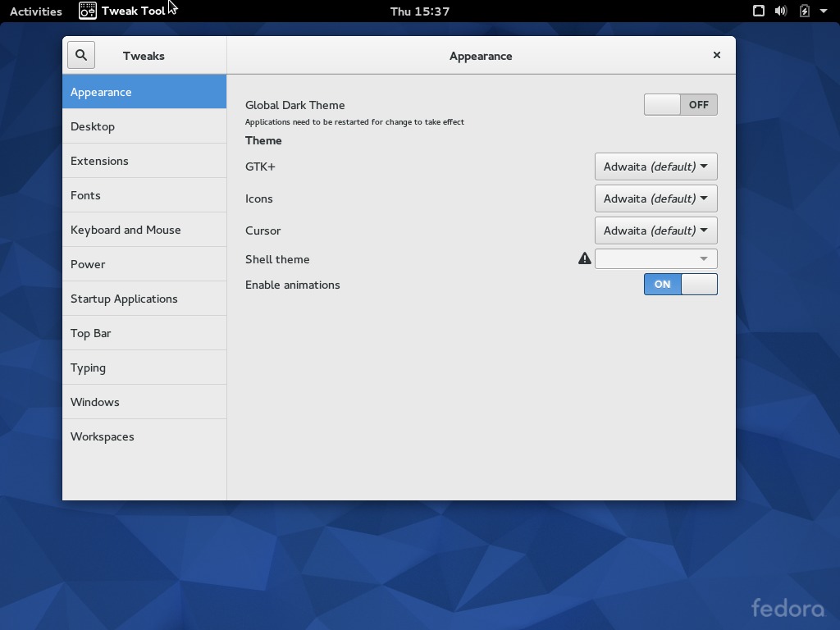Click the Activities button
Image resolution: width=840 pixels, height=630 pixels.
point(36,11)
